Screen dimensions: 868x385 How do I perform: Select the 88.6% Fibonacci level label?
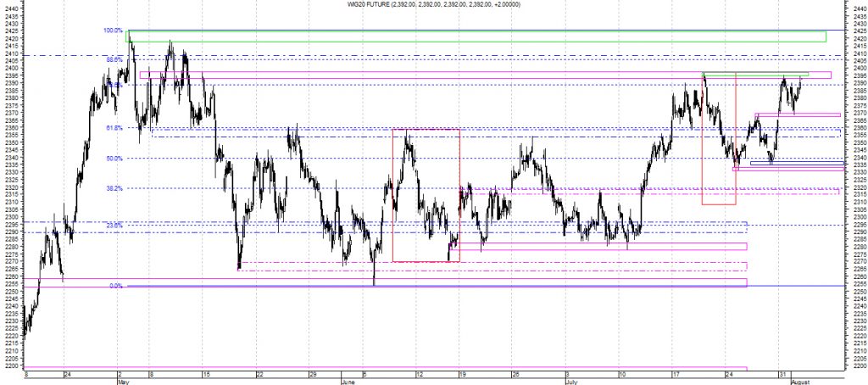[x=114, y=59]
